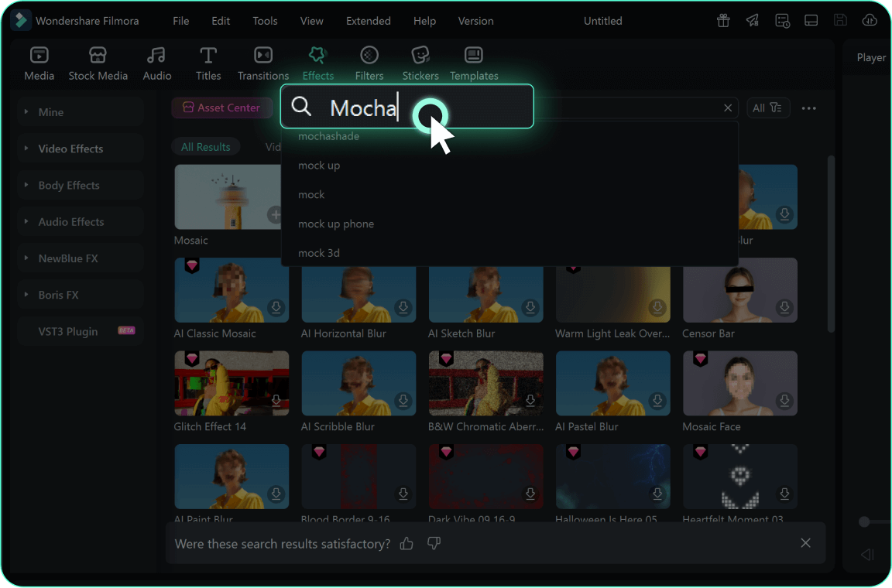Open the All filter dropdown

[767, 108]
